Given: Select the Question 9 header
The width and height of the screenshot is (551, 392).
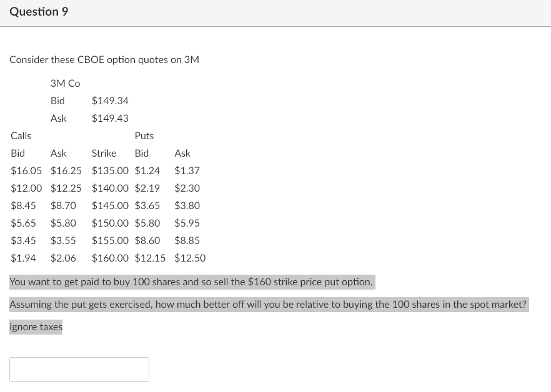Looking at the screenshot, I should 39,11.
